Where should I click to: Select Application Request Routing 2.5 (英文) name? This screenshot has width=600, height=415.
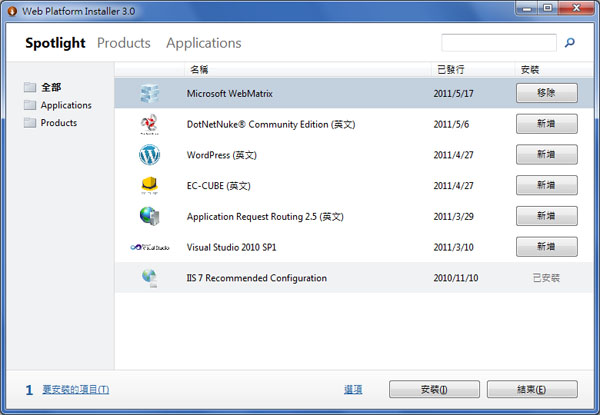[265, 217]
